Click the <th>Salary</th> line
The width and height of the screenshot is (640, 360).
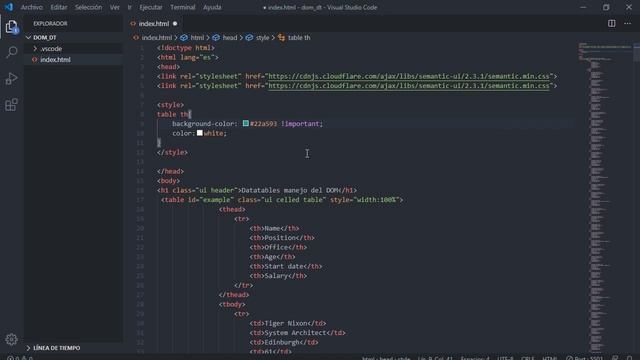278,276
